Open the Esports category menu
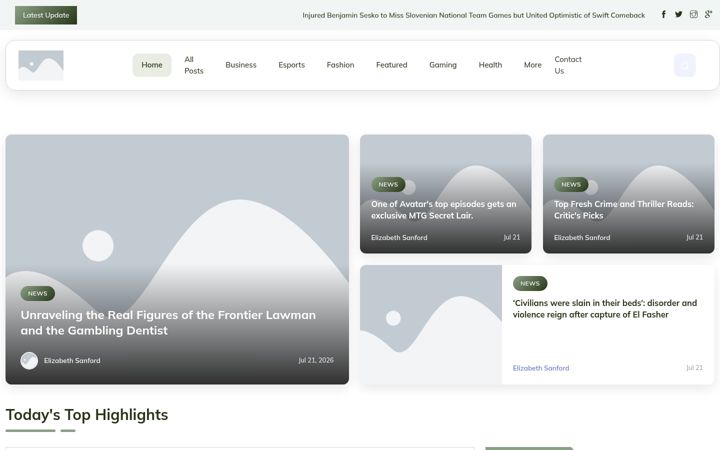This screenshot has height=450, width=720. click(292, 65)
